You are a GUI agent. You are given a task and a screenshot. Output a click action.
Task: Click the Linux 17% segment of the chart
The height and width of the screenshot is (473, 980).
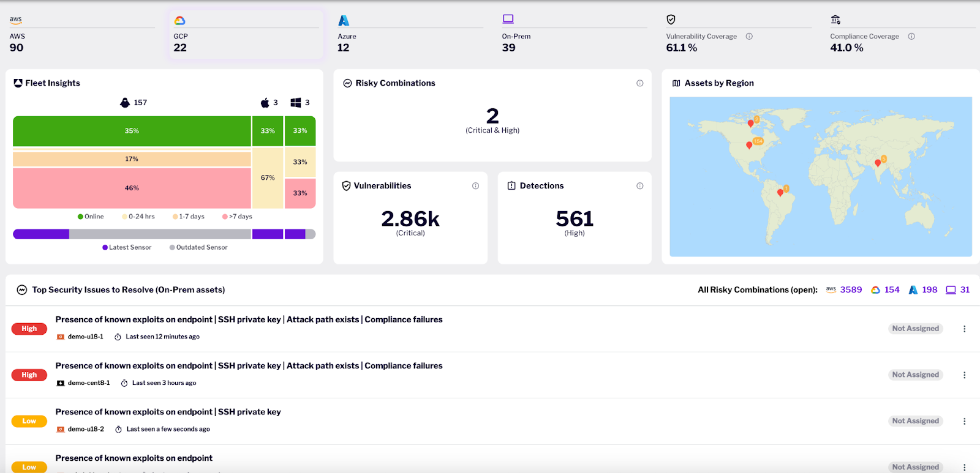click(x=132, y=159)
